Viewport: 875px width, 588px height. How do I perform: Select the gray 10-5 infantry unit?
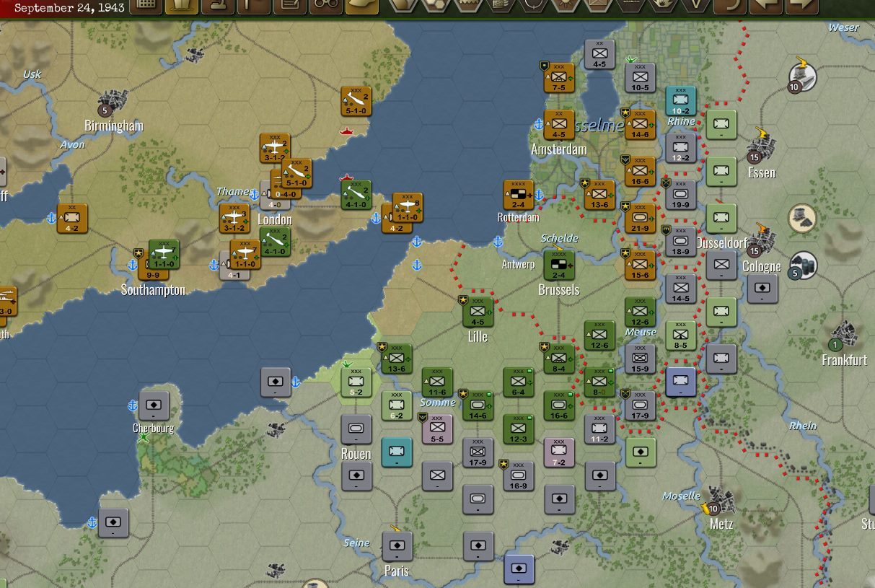point(640,77)
